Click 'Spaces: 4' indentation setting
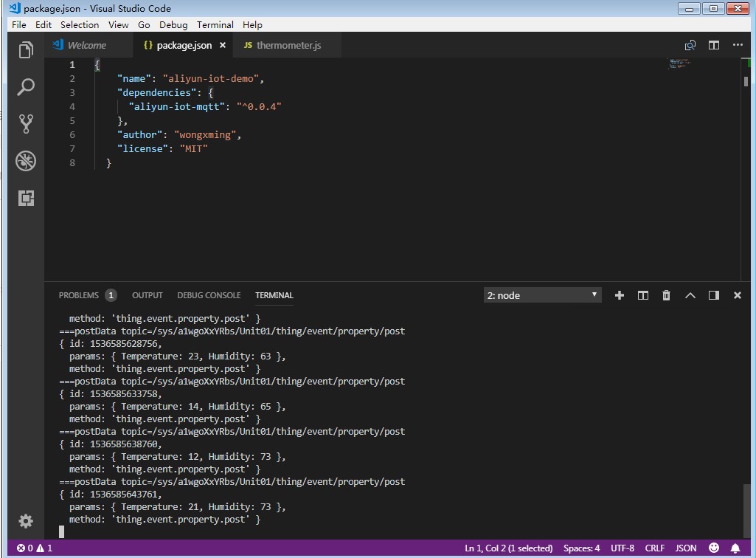The width and height of the screenshot is (756, 558). [x=581, y=548]
